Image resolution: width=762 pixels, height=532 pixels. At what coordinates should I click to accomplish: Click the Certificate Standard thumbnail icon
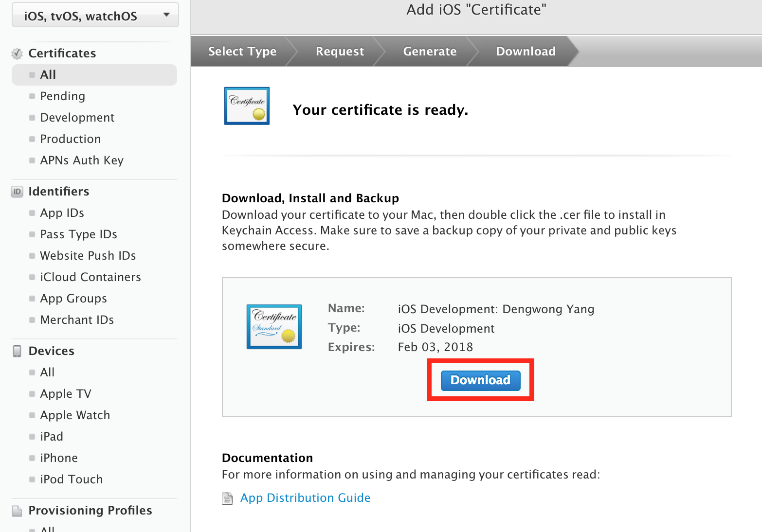click(274, 327)
